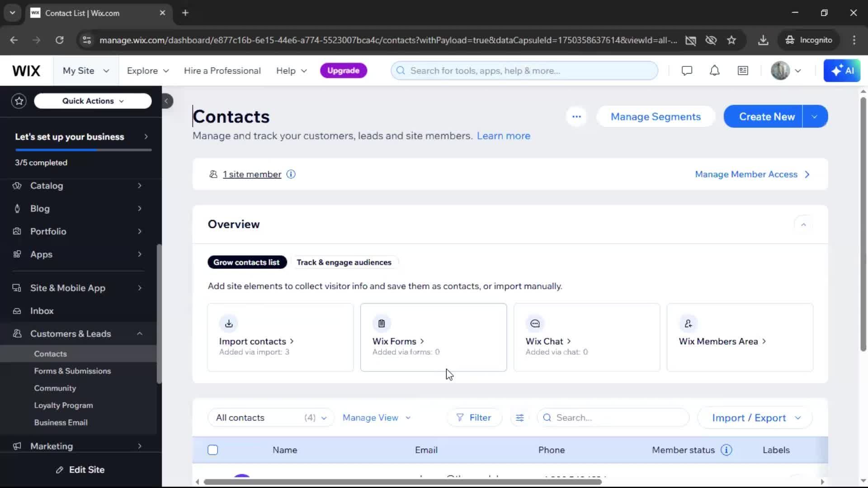Open the news feed icon beside bell

[x=743, y=71]
